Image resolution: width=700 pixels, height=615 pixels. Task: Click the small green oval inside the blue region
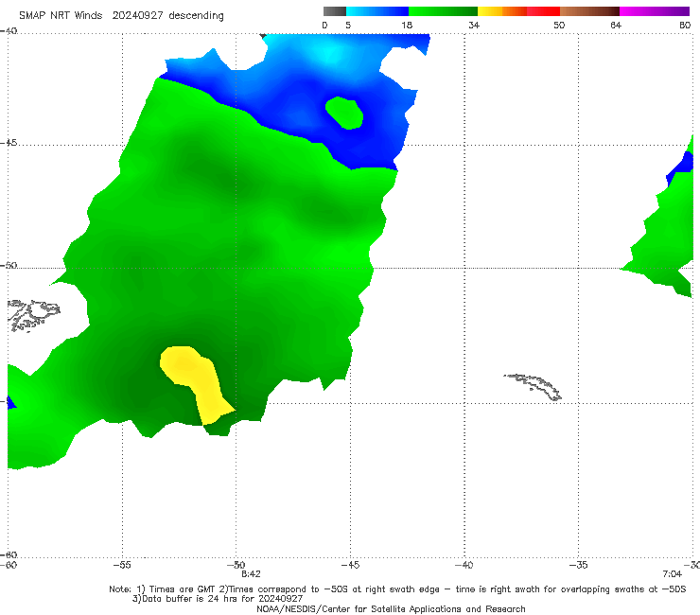tap(344, 113)
